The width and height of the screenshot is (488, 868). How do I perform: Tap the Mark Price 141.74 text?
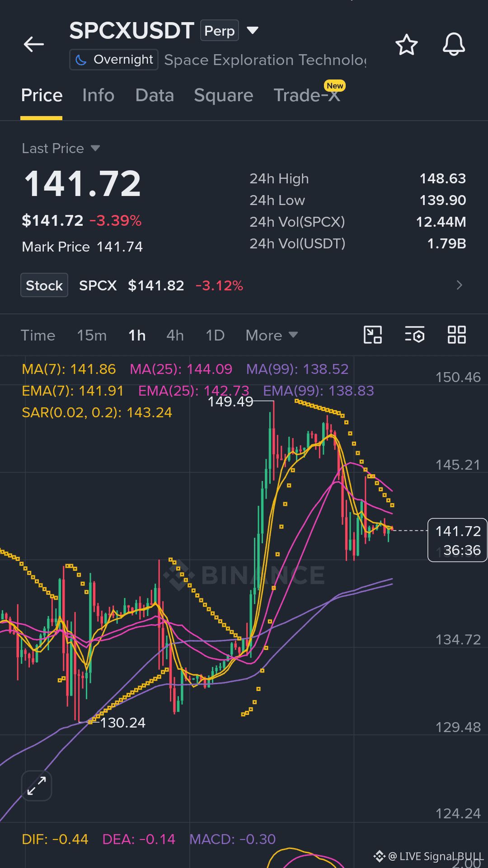[x=82, y=247]
